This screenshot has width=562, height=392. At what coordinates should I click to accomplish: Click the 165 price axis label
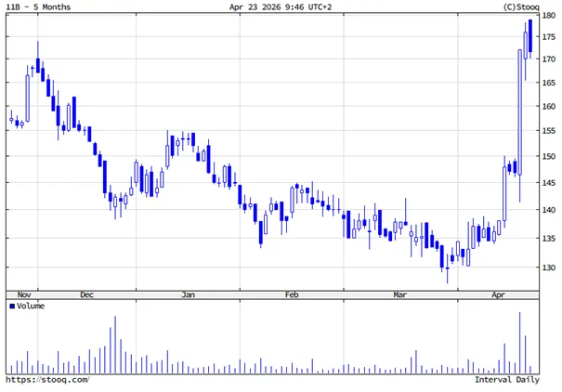(x=549, y=83)
